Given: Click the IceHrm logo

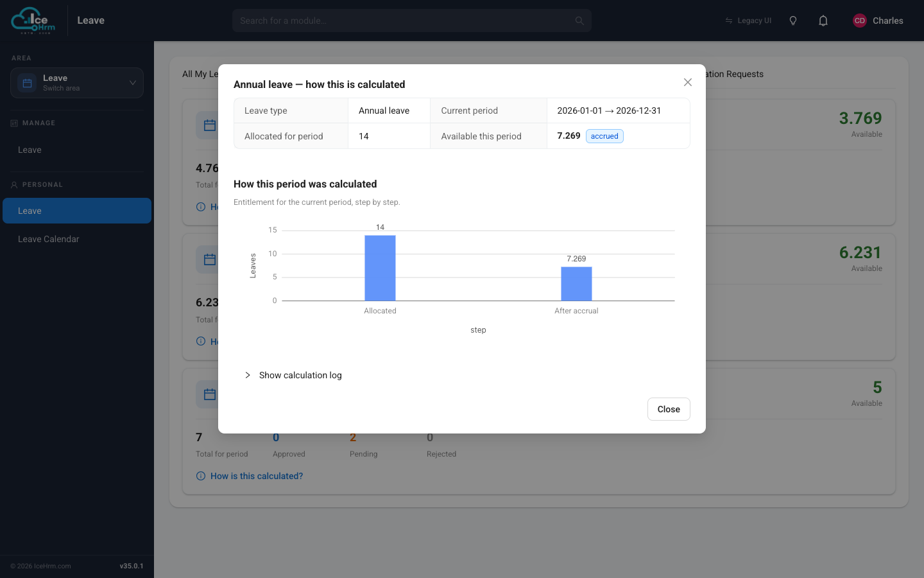Looking at the screenshot, I should [x=33, y=21].
